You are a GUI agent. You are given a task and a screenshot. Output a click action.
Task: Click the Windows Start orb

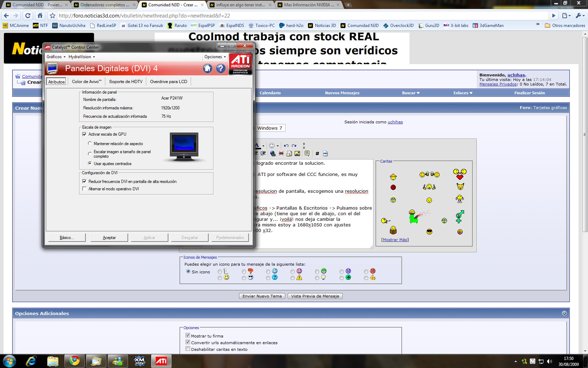point(9,361)
